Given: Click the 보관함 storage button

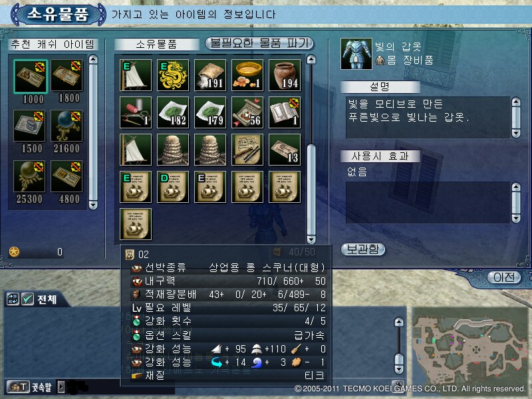Looking at the screenshot, I should (362, 249).
